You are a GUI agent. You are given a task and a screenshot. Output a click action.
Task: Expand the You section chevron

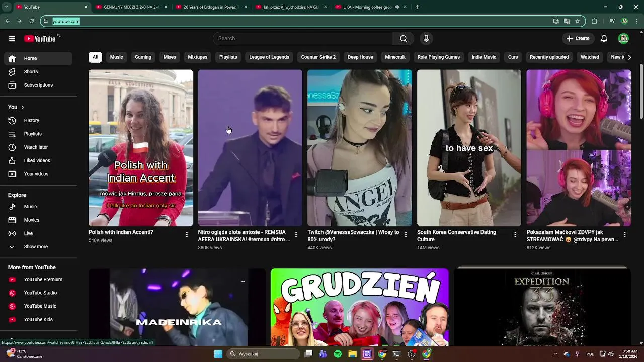click(x=22, y=107)
